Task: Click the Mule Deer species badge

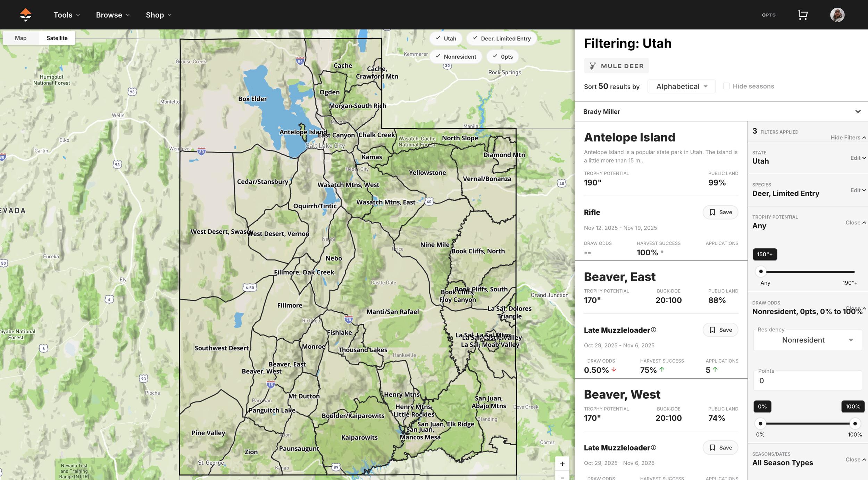Action: [x=616, y=66]
